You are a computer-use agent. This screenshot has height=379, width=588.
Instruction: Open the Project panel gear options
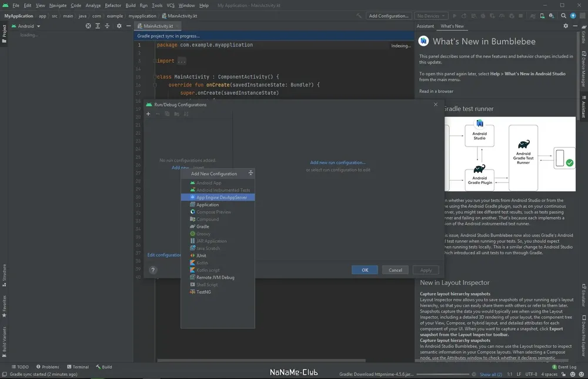coord(119,26)
